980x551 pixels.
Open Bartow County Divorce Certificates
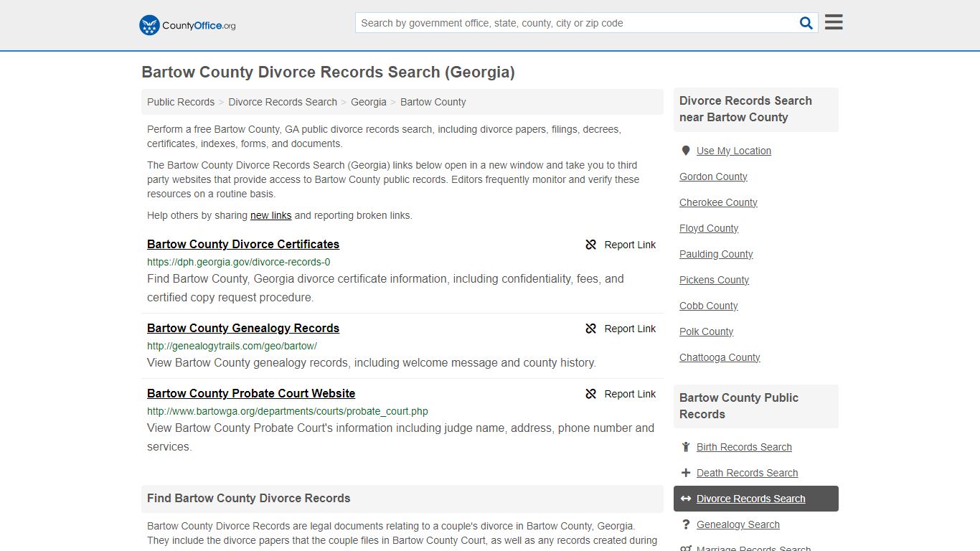[243, 244]
